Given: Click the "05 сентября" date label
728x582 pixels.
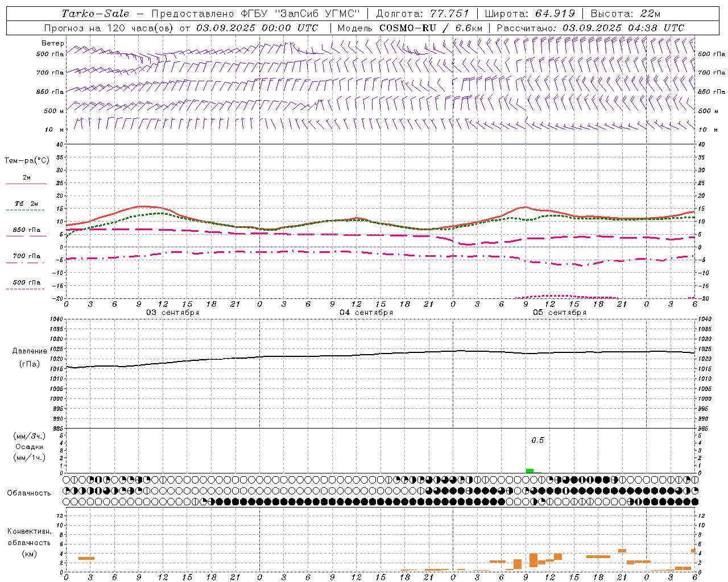Looking at the screenshot, I should coord(560,313).
